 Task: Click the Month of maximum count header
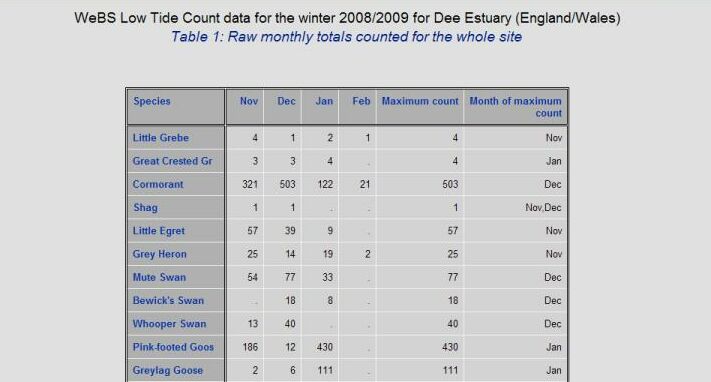(x=516, y=107)
